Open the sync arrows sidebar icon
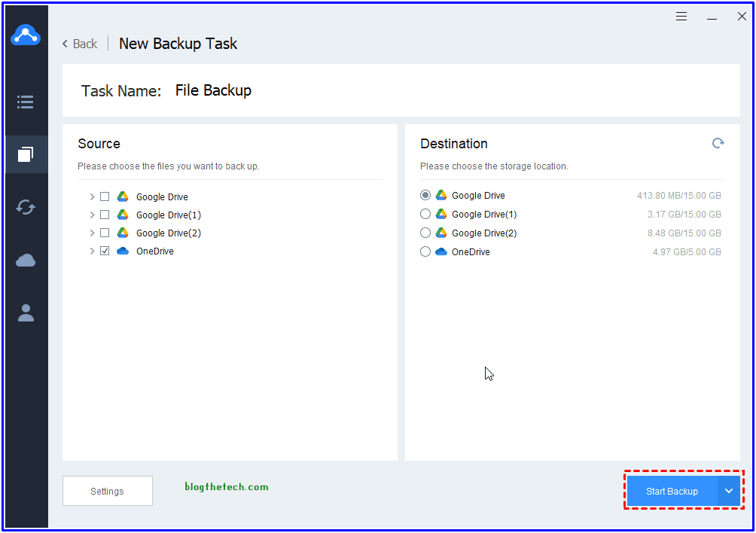The width and height of the screenshot is (756, 533). (26, 207)
